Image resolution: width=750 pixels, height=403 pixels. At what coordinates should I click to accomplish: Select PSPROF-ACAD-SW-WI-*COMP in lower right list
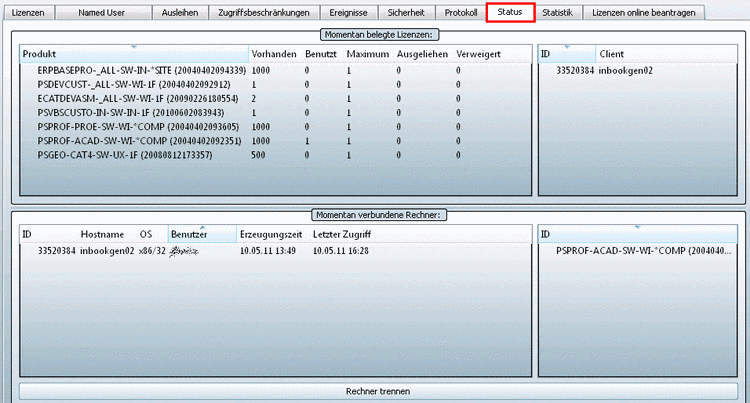pyautogui.click(x=643, y=251)
